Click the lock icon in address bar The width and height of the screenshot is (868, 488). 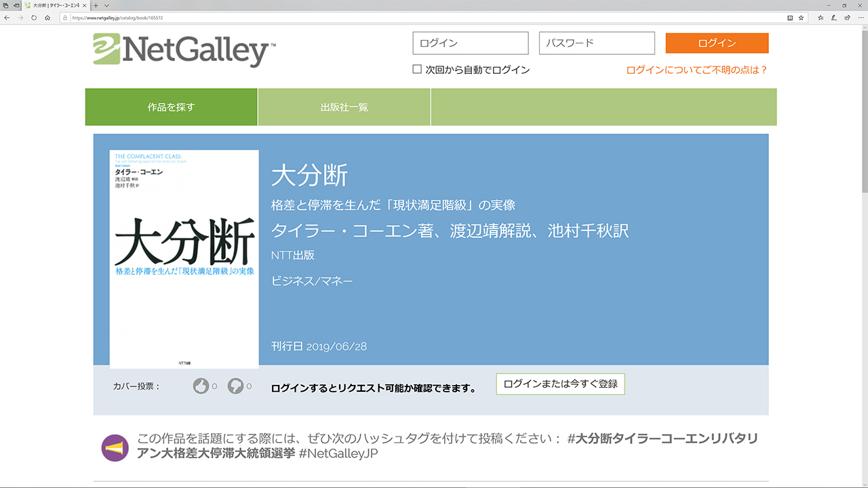(x=65, y=18)
